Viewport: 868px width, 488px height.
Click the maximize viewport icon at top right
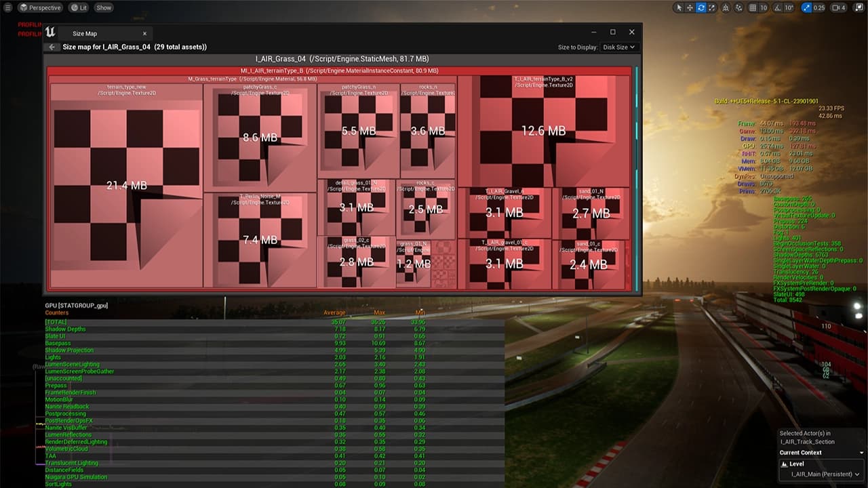pos(860,7)
